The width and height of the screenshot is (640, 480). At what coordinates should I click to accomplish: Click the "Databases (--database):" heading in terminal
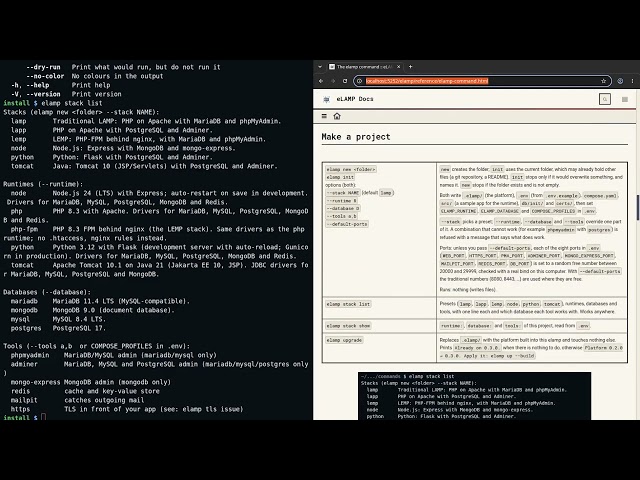pyautogui.click(x=47, y=292)
